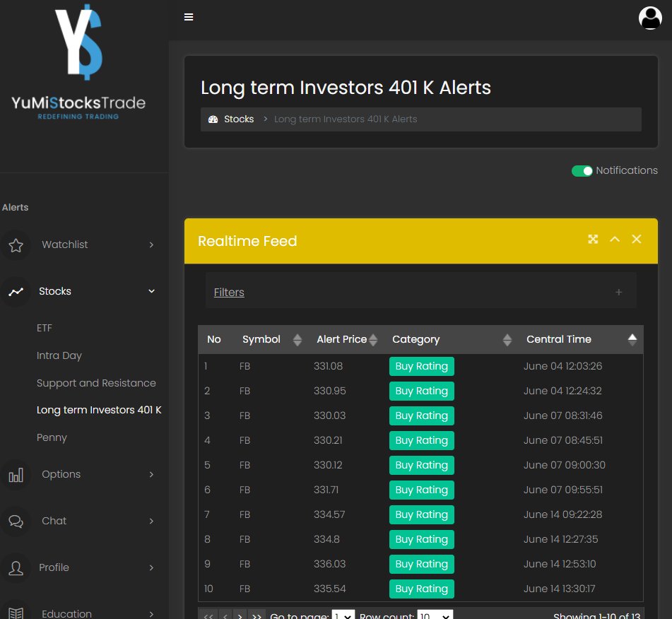This screenshot has height=619, width=672.
Task: Click breadcrumb text Long term Investors 401 K Alerts
Action: click(x=346, y=119)
